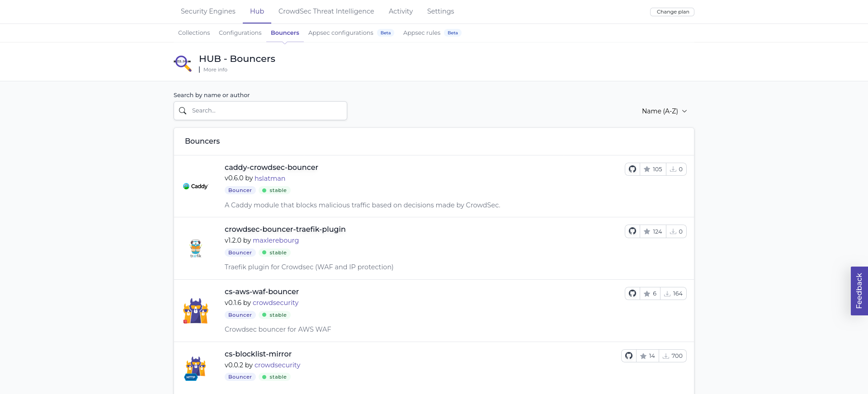Open the Name (A-Z) sort dropdown

664,111
